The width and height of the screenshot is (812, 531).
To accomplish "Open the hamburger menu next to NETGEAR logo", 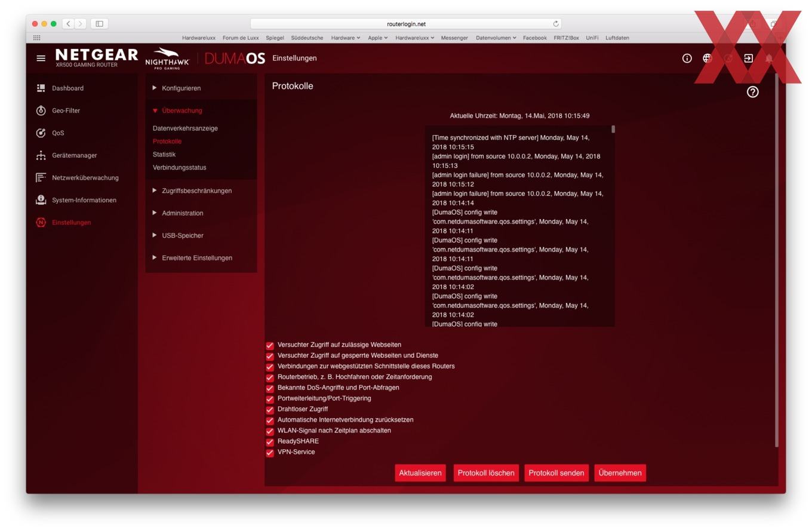I will click(41, 58).
